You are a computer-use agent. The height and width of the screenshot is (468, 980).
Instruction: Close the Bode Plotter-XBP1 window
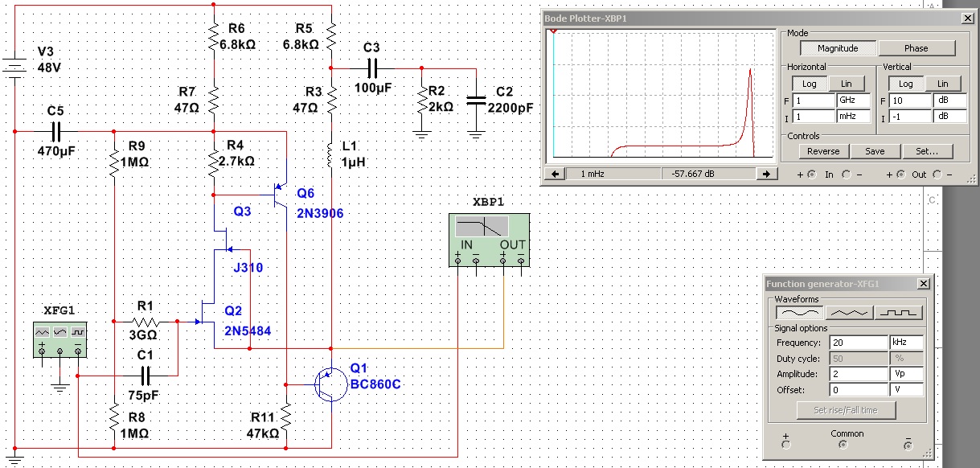coord(967,18)
